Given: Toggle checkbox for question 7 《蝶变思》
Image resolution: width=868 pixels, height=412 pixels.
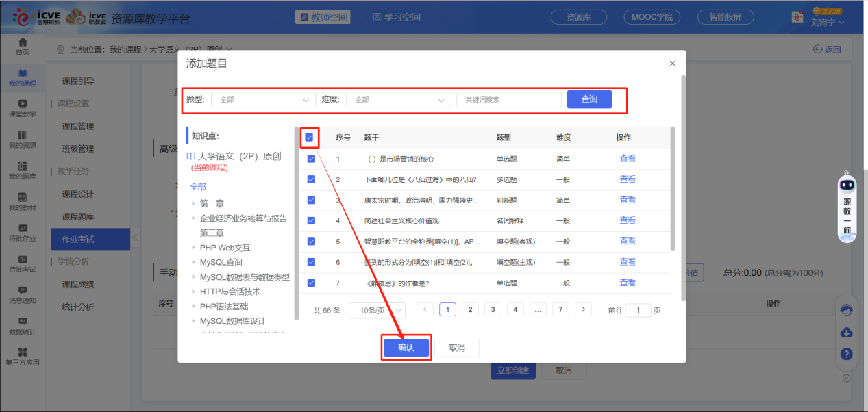Looking at the screenshot, I should (x=310, y=282).
